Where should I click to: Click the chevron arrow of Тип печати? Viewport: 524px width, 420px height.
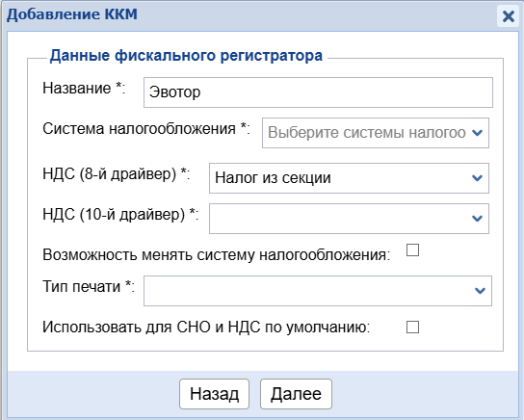[481, 291]
